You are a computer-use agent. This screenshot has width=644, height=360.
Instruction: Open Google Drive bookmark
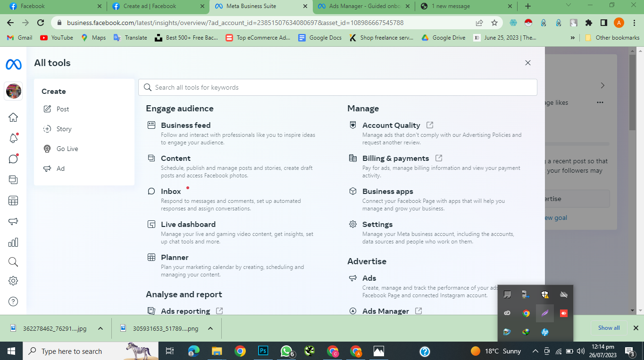tap(443, 38)
